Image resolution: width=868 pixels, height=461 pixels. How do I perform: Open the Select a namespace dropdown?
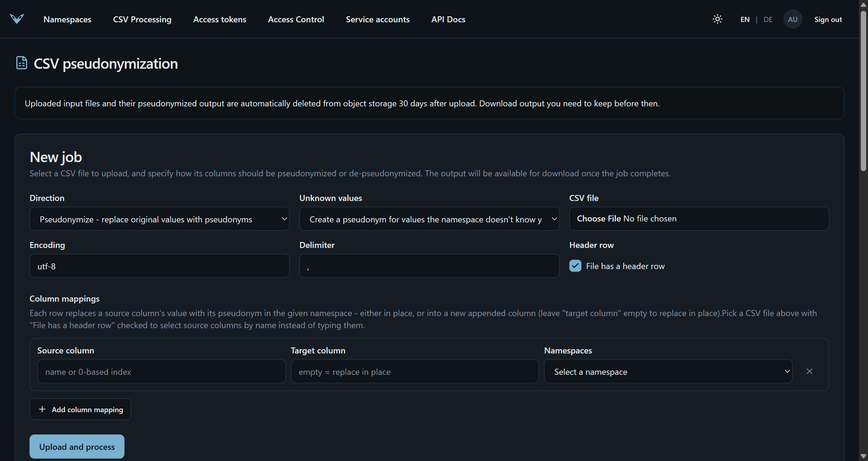coord(668,371)
